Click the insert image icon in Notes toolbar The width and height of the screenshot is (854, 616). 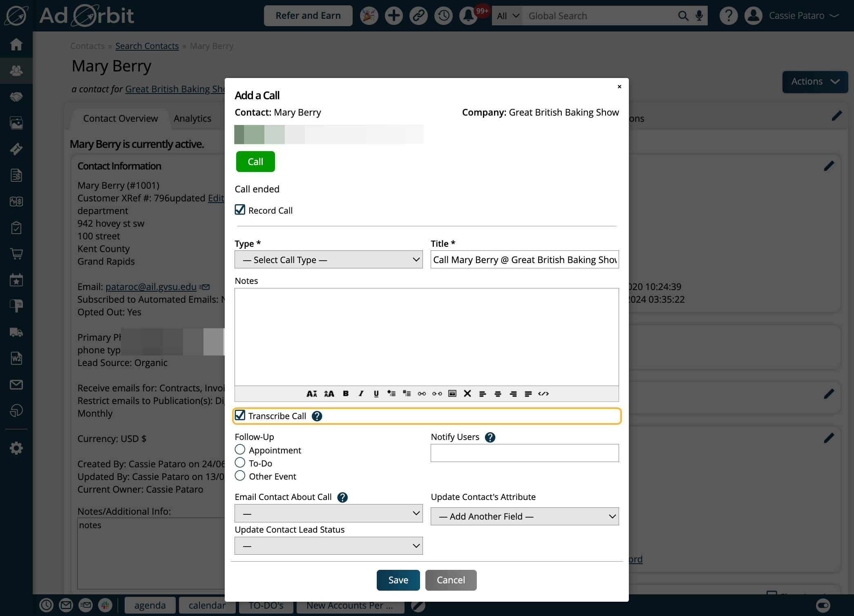tap(452, 393)
